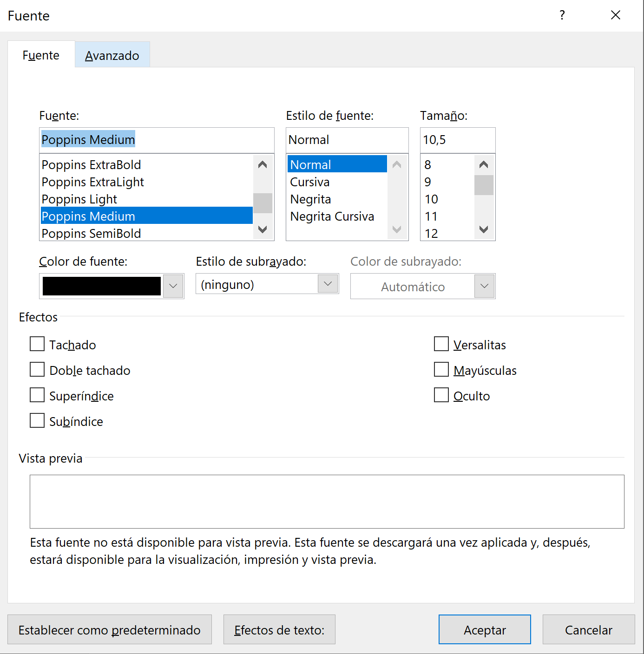Enable the Oculto checkbox
The width and height of the screenshot is (644, 654).
(441, 395)
